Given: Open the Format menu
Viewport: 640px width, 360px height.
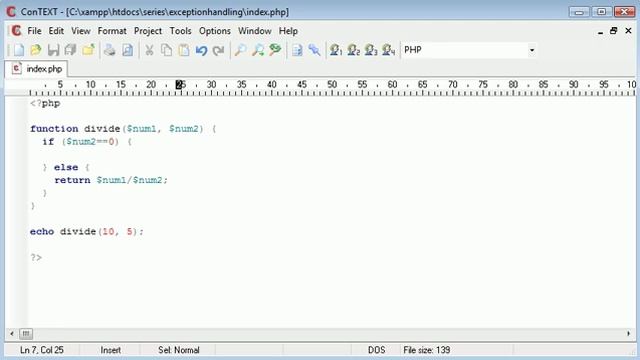Looking at the screenshot, I should pyautogui.click(x=112, y=31).
